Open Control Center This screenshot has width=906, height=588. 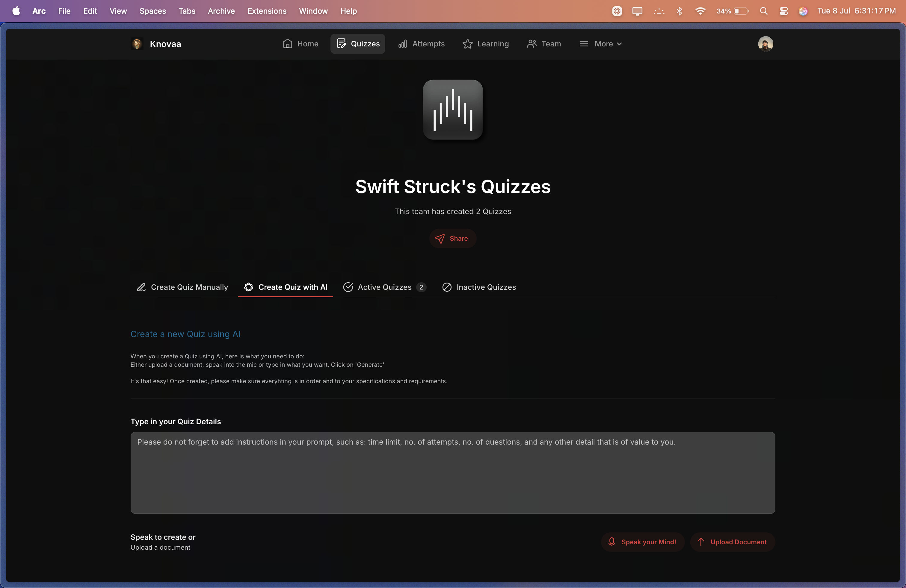[x=783, y=11]
